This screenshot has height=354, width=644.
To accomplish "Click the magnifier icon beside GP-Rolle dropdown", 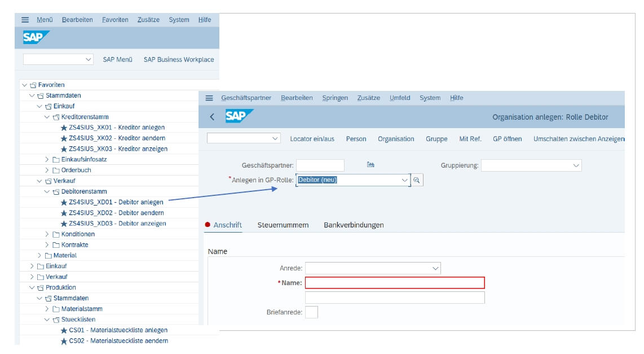I will click(417, 180).
